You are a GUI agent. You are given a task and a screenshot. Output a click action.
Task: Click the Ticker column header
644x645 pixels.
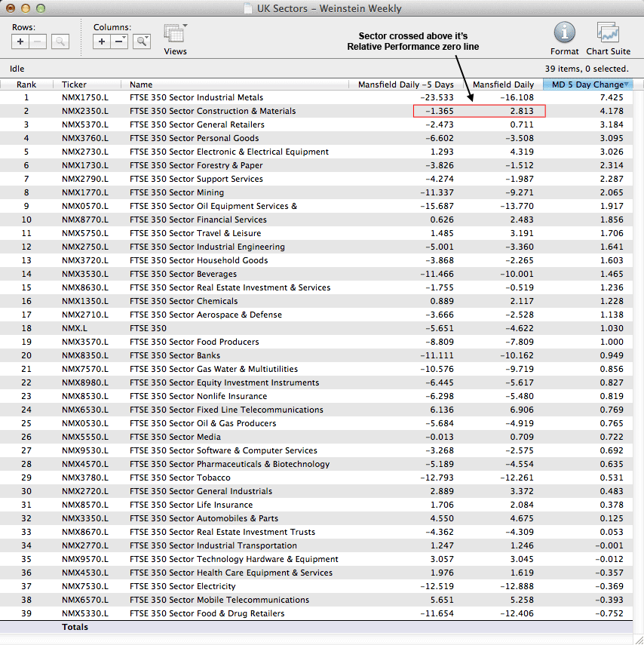[74, 84]
